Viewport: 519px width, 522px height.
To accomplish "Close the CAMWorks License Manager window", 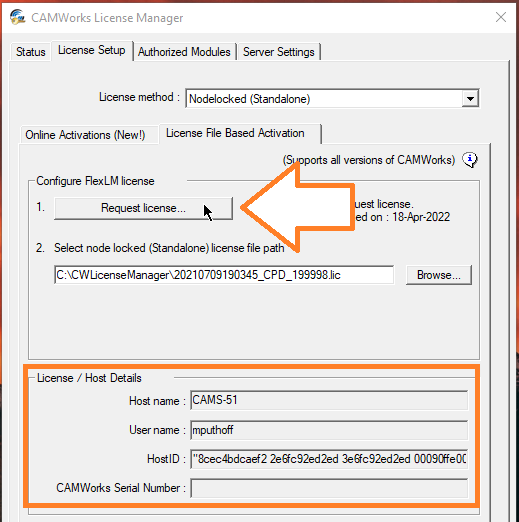I will click(501, 17).
